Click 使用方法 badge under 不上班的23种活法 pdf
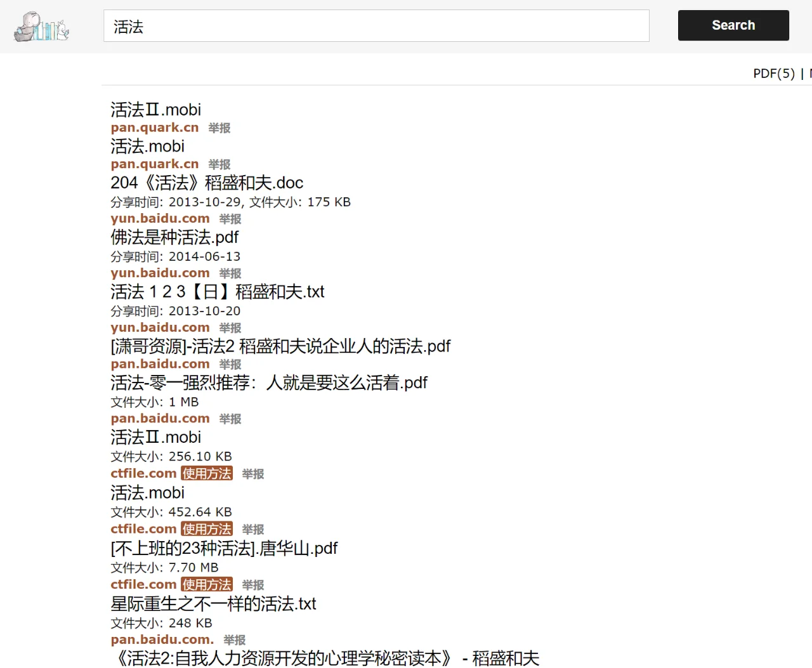 click(207, 585)
